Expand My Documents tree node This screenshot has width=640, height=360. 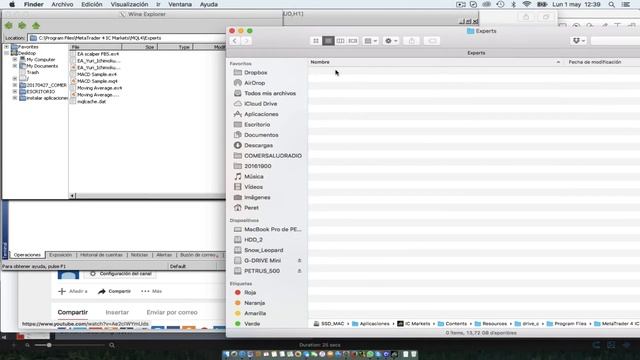pos(15,66)
